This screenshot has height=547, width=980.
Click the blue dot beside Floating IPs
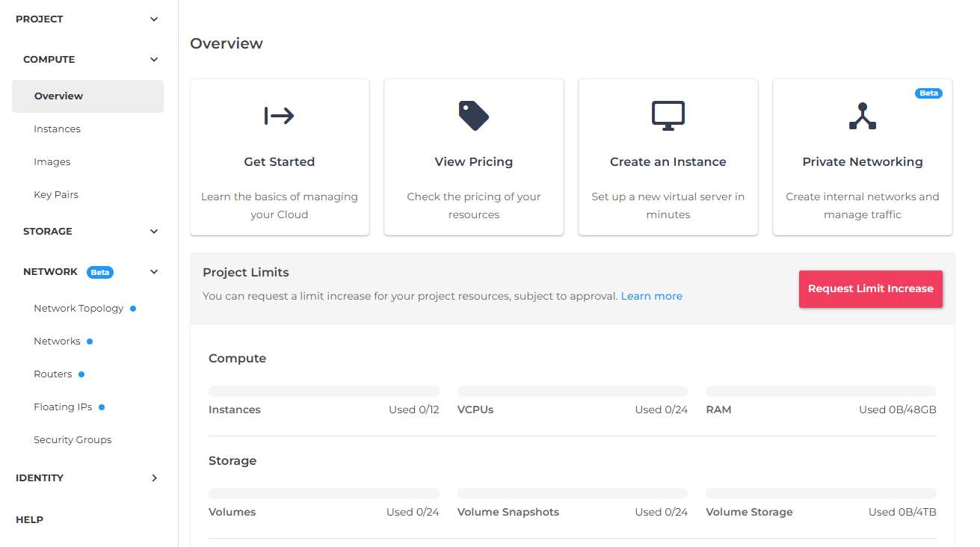coord(102,407)
